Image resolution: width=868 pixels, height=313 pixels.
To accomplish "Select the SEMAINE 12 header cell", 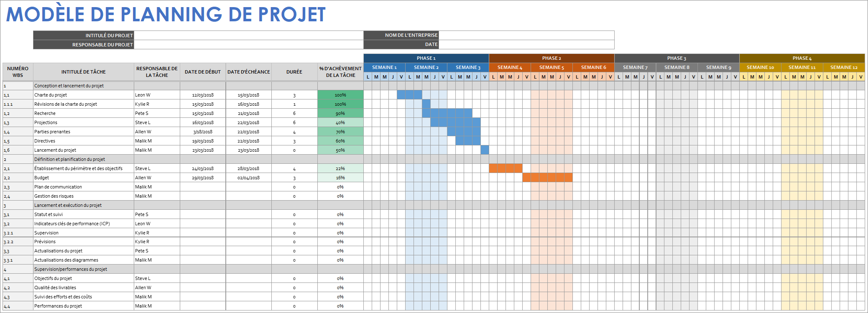I will coord(844,67).
